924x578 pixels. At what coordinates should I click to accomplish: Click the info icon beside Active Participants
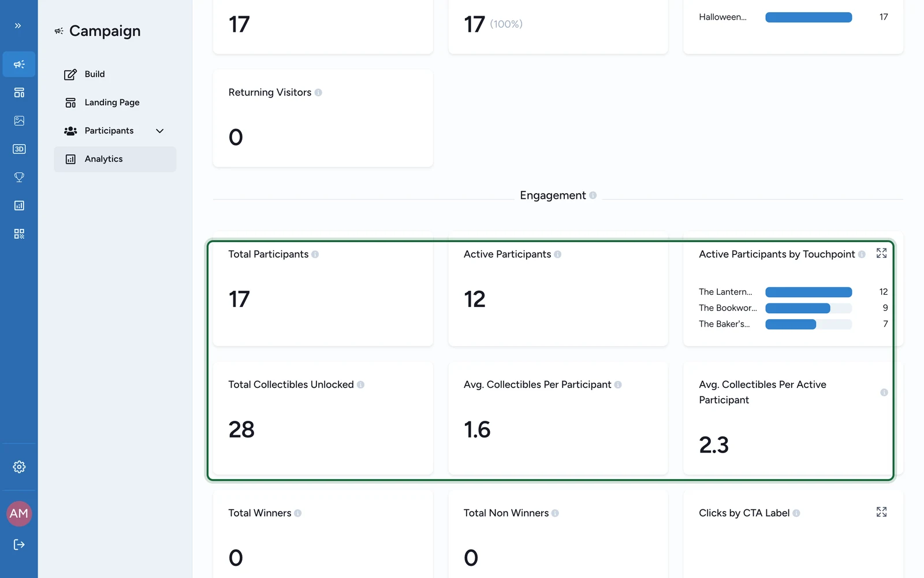[x=558, y=254]
